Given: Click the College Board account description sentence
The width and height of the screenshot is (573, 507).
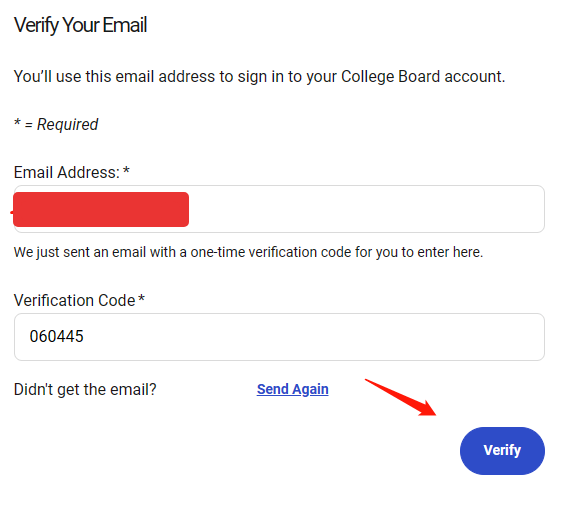Looking at the screenshot, I should pyautogui.click(x=259, y=77).
